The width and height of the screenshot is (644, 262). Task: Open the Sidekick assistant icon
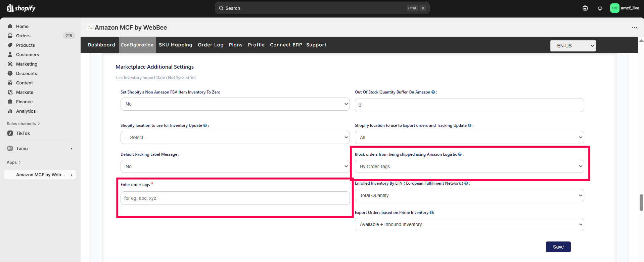585,8
